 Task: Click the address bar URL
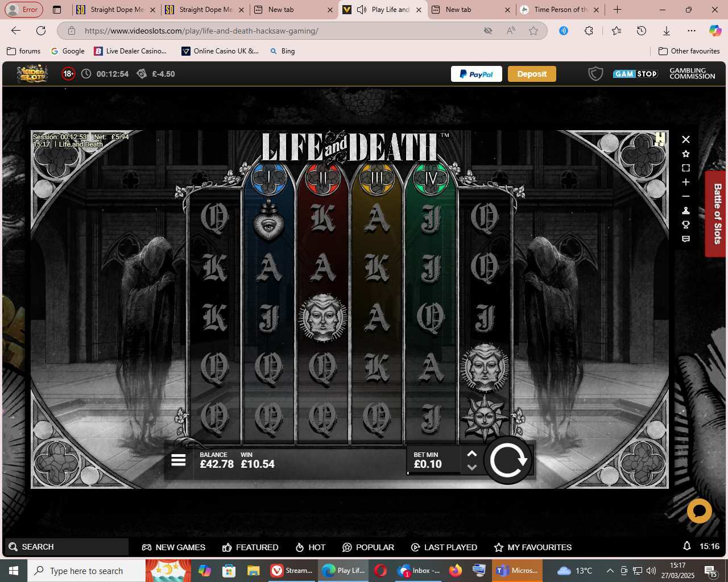click(x=201, y=31)
